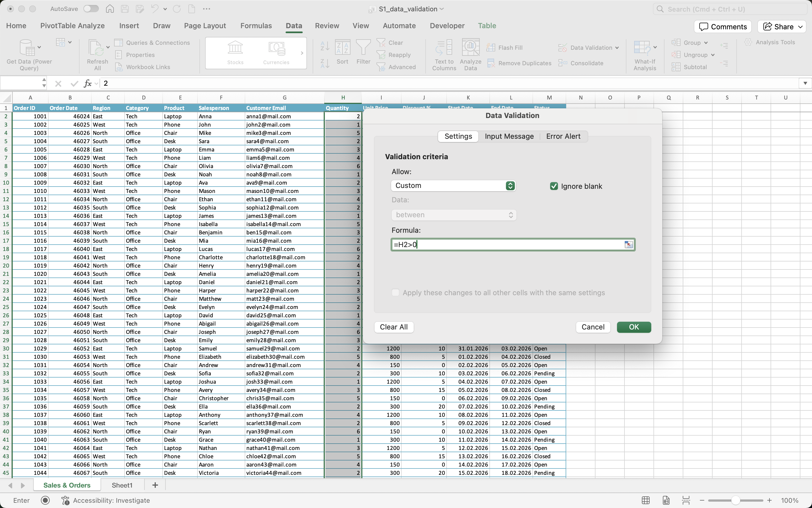Open the Formulas ribbon tab
812x508 pixels.
256,26
